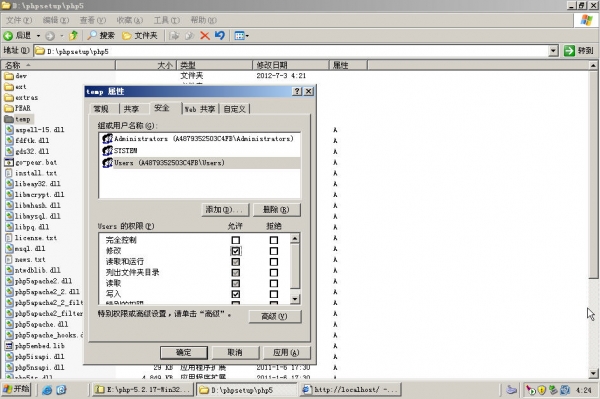Select the ext folder icon

9,87
